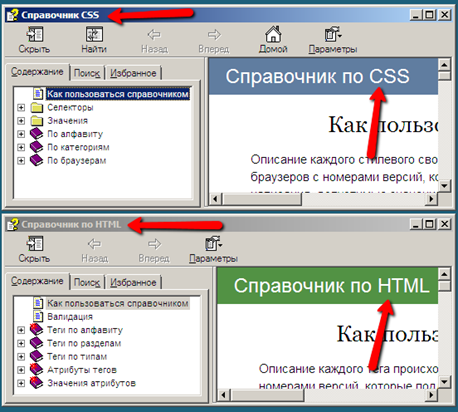This screenshot has width=458, height=412.
Task: Click Домой house icon in CSS window
Action: [x=273, y=34]
